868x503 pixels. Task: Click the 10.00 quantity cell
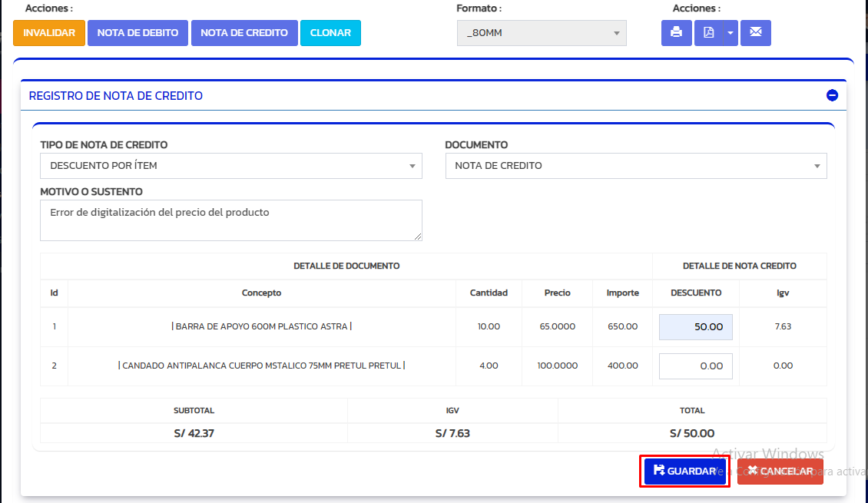[x=489, y=326]
